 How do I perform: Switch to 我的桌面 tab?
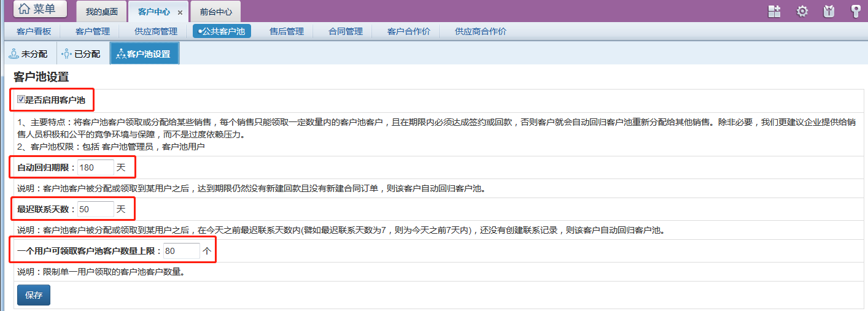click(101, 12)
